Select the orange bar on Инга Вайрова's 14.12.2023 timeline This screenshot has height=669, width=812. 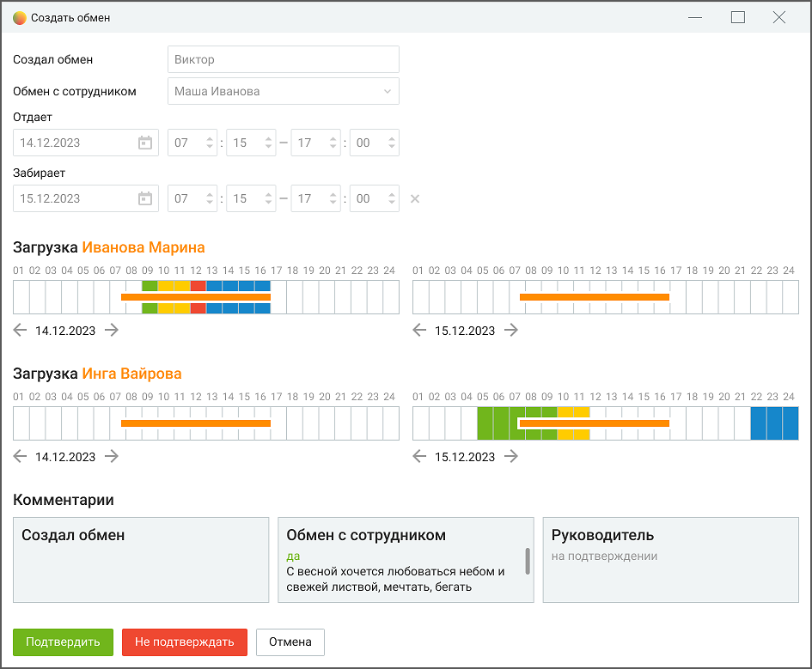196,423
